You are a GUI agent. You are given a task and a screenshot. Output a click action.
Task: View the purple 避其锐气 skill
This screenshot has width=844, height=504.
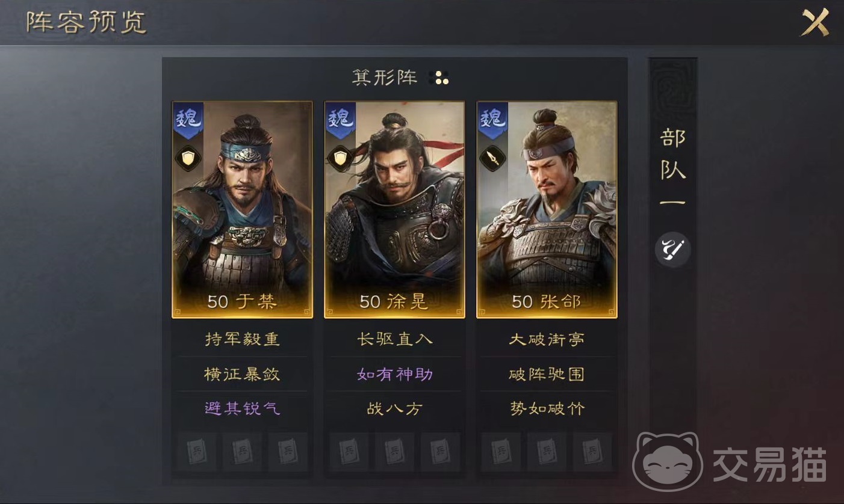coord(242,409)
